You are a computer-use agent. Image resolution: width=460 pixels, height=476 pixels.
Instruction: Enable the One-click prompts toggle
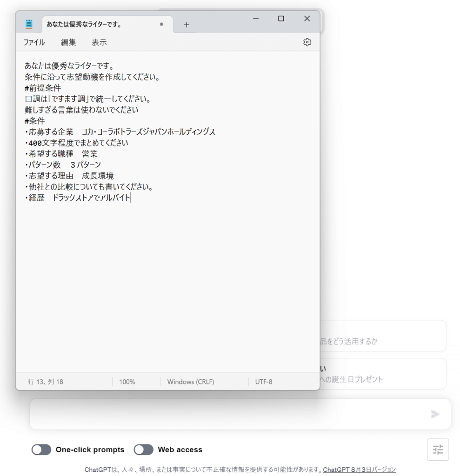coord(41,450)
